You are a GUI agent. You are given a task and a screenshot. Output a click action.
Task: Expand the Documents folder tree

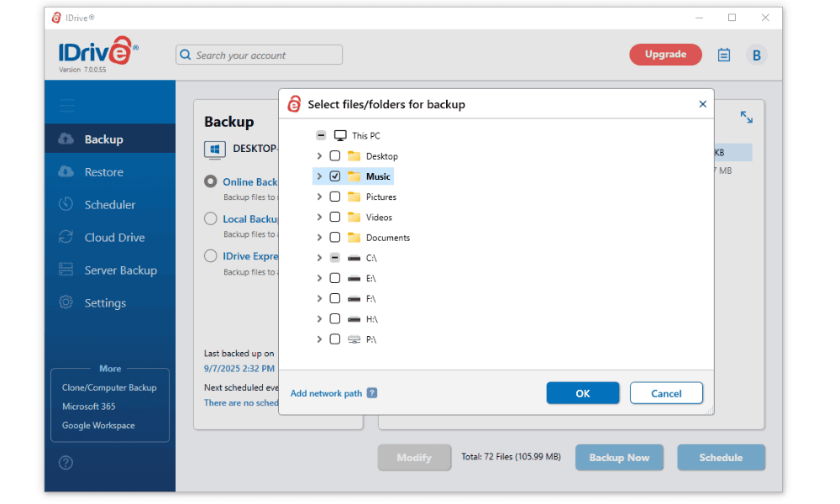(319, 238)
